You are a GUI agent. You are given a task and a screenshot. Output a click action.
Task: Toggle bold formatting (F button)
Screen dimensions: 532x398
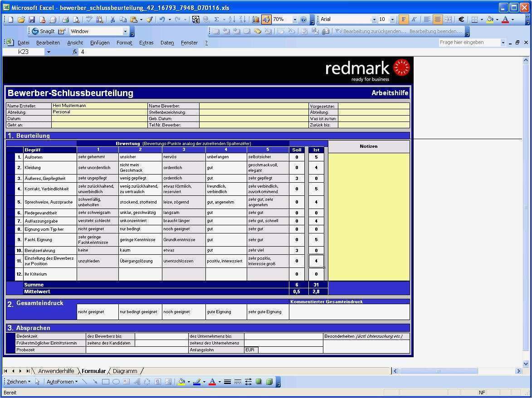(403, 19)
